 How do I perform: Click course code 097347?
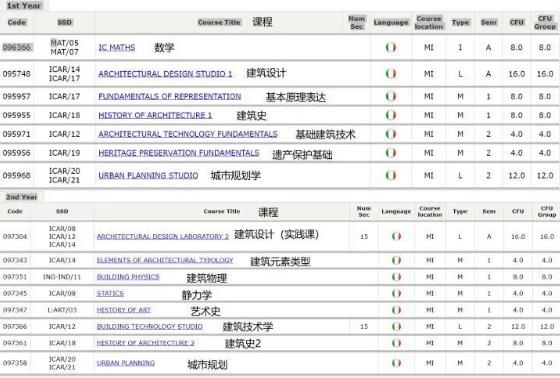(x=15, y=310)
